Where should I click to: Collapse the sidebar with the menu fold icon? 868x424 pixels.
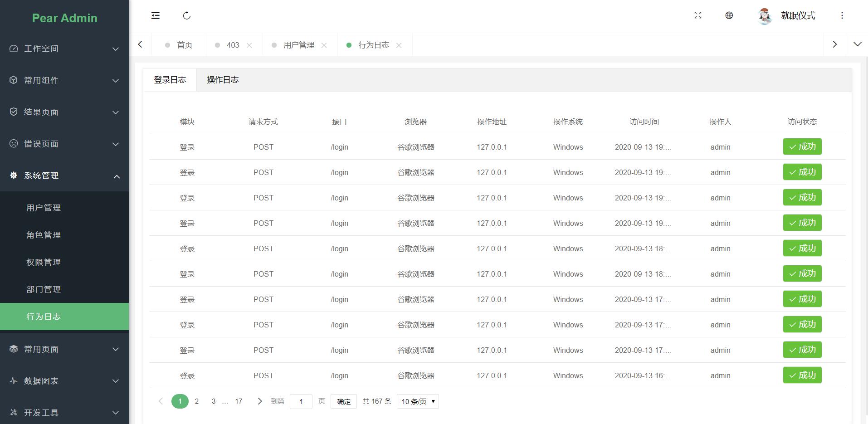pyautogui.click(x=155, y=15)
